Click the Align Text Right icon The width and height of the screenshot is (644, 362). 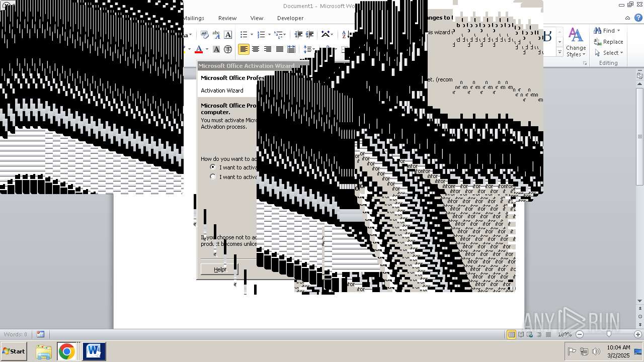coord(268,49)
